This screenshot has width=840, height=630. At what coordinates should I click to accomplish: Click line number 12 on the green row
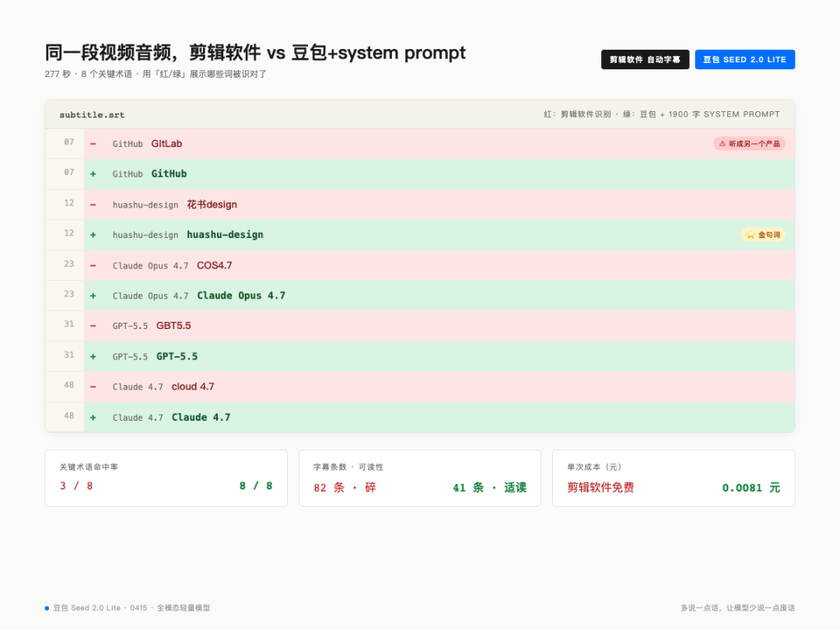tap(69, 233)
